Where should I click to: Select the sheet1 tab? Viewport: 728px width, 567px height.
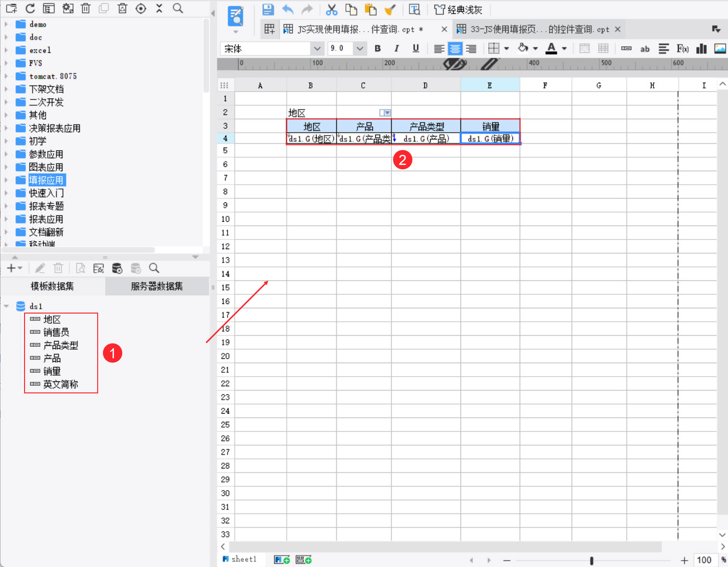240,559
